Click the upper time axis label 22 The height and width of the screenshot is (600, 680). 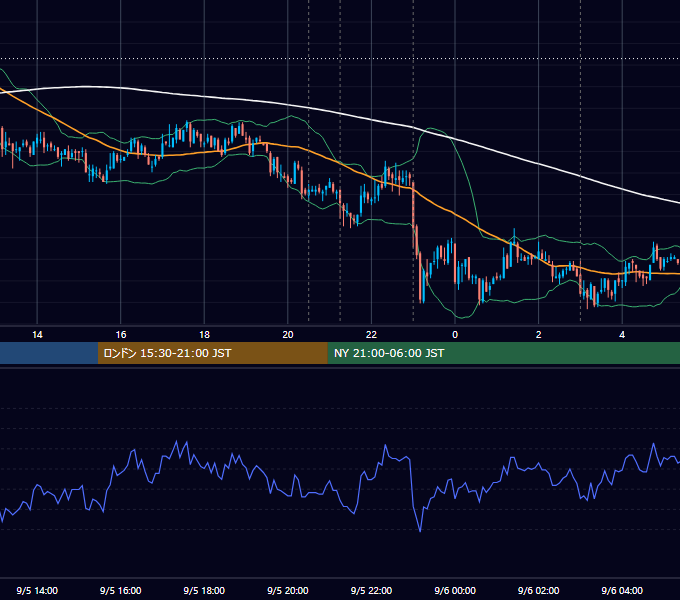point(371,335)
